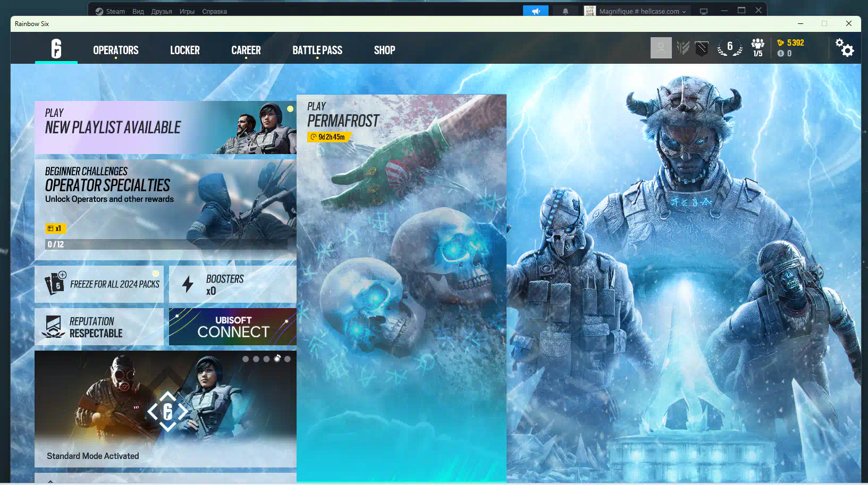Viewport: 868px width, 485px height.
Task: Open the squad 1/5 group icon
Action: [758, 48]
